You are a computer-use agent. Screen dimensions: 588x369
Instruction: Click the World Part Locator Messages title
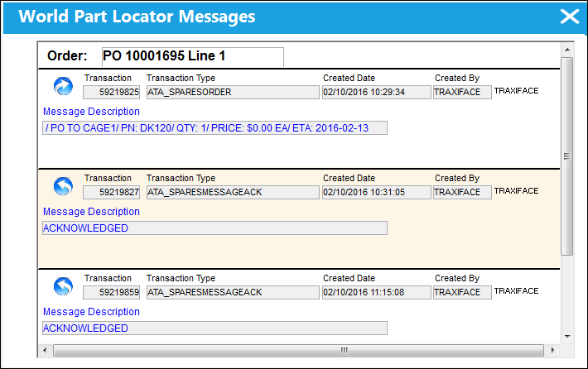tap(137, 17)
